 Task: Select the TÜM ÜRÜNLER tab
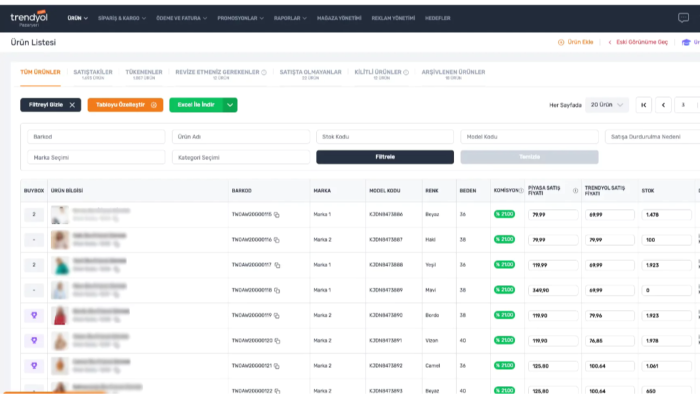coord(40,72)
